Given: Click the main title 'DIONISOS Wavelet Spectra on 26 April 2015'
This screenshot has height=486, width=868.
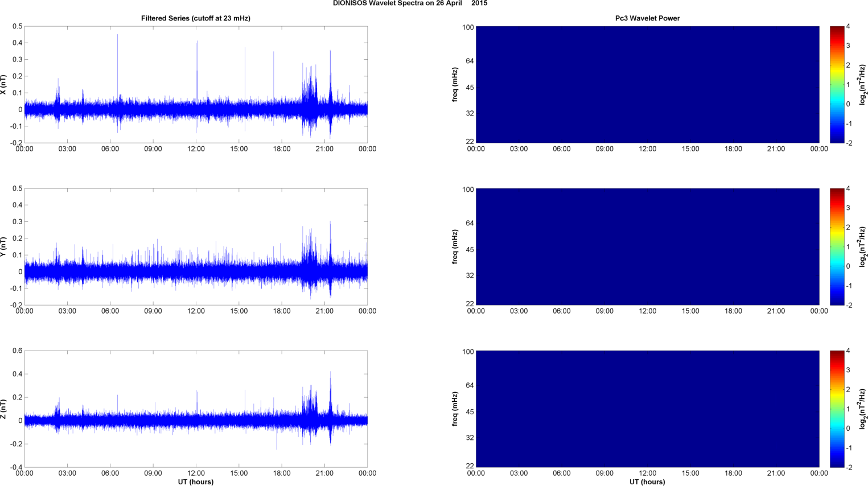Looking at the screenshot, I should (410, 3).
